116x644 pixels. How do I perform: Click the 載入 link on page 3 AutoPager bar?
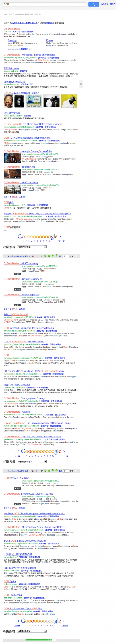(x=61, y=471)
